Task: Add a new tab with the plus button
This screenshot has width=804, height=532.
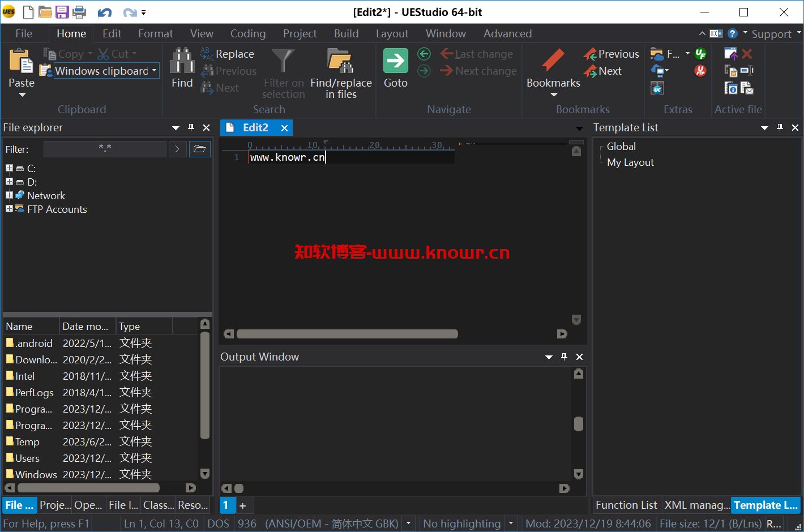Action: click(243, 505)
